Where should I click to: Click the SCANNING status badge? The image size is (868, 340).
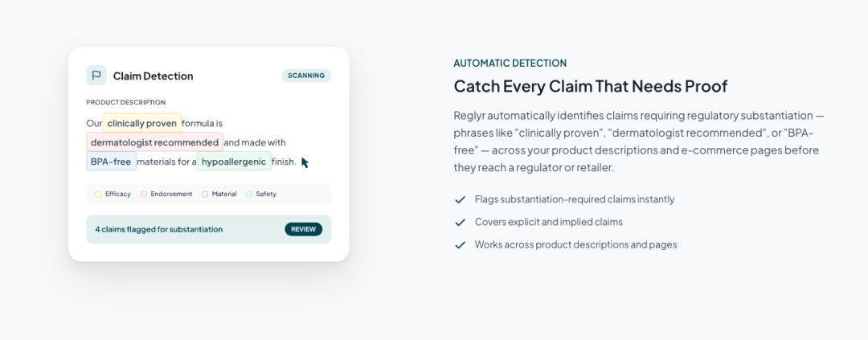306,76
